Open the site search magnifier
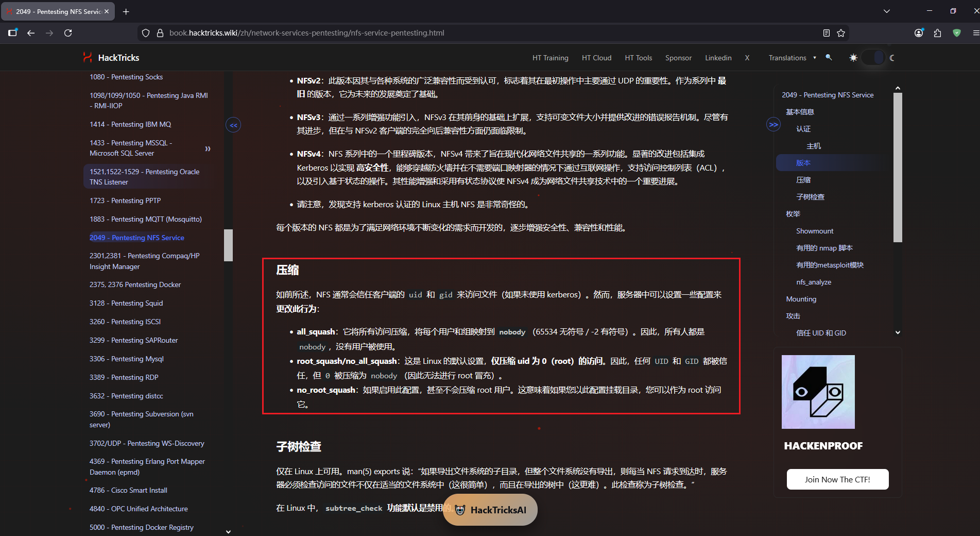Screen dimensions: 980x536 (x=829, y=58)
